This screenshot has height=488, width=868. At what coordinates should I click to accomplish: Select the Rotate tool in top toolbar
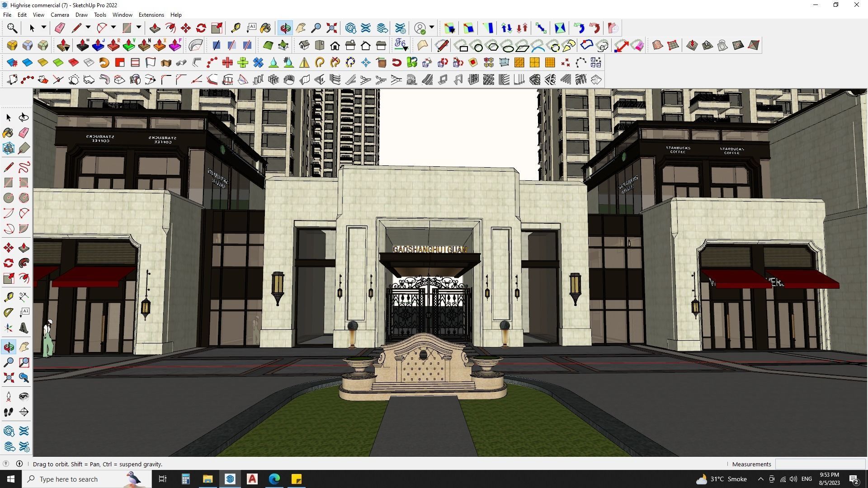coord(201,28)
